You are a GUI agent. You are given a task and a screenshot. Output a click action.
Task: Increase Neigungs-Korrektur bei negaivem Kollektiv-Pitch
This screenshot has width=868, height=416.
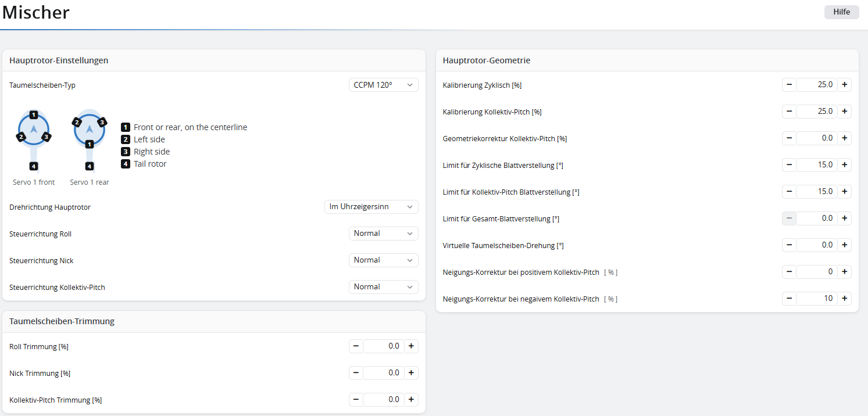click(x=844, y=299)
